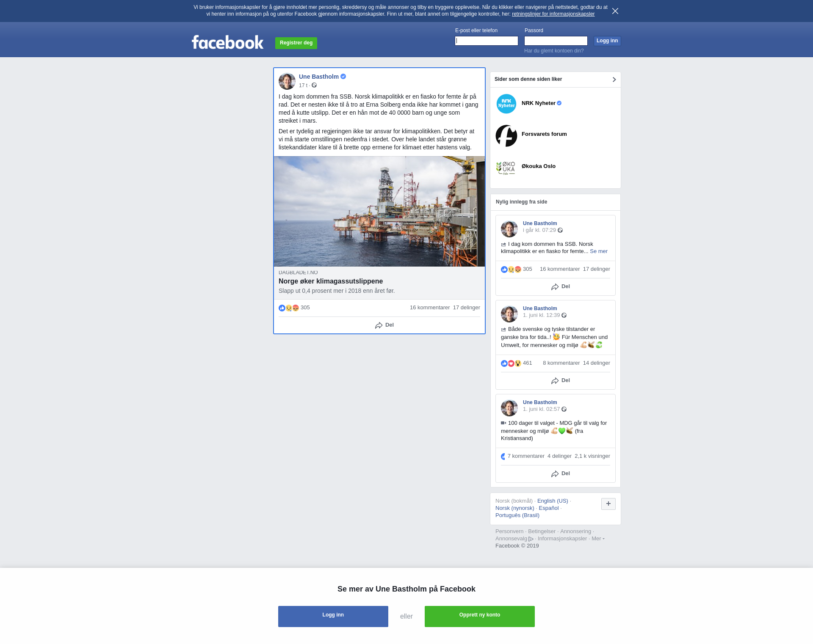Click the verified badge next to NRK Nyheter

[559, 103]
